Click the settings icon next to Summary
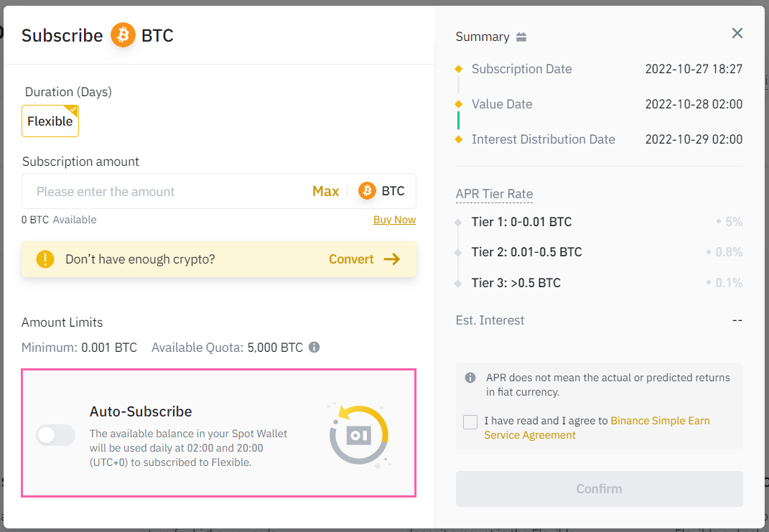769x532 pixels. click(x=522, y=36)
